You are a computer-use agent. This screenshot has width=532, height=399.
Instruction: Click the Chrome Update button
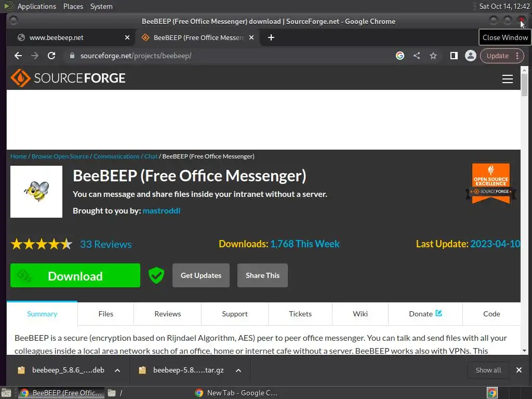pyautogui.click(x=497, y=56)
